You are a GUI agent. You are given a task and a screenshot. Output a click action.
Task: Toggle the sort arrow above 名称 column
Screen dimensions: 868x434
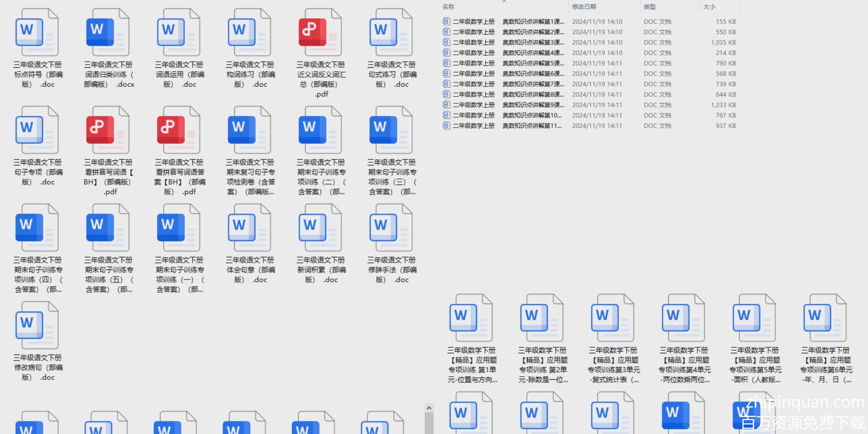504,2
